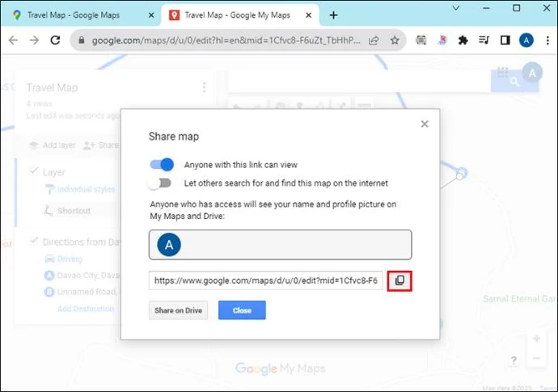Click the blue Close button

tap(242, 310)
